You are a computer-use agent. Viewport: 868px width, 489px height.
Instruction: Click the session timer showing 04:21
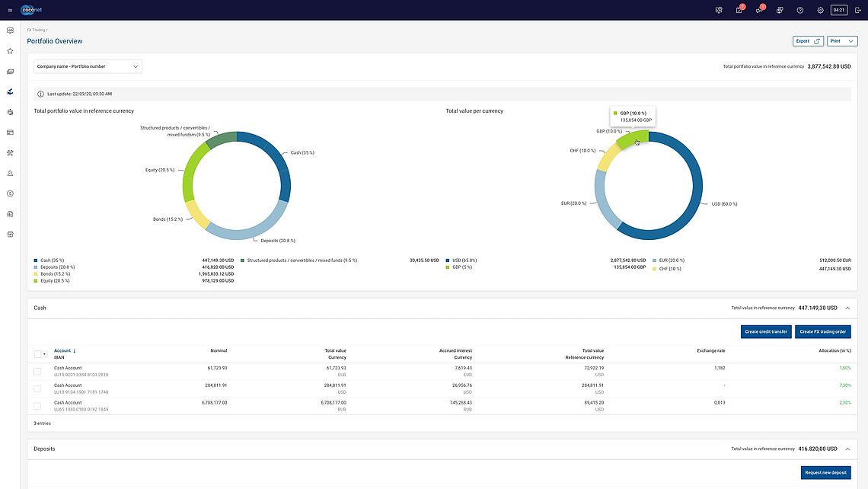(838, 10)
